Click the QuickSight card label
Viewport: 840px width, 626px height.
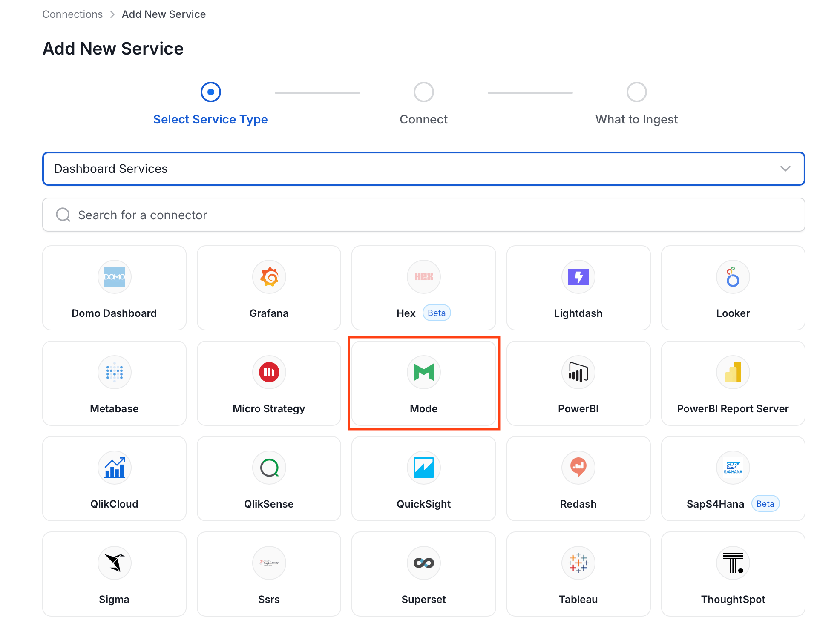(x=423, y=504)
